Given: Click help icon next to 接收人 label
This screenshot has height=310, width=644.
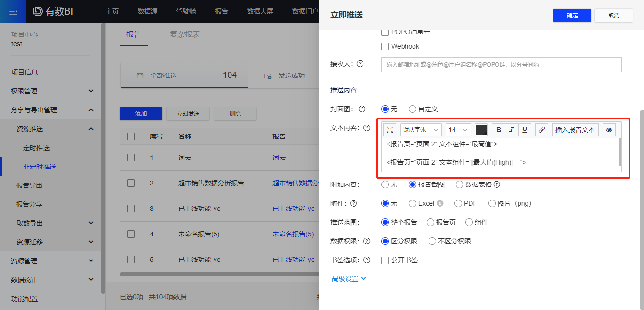Looking at the screenshot, I should click(360, 64).
